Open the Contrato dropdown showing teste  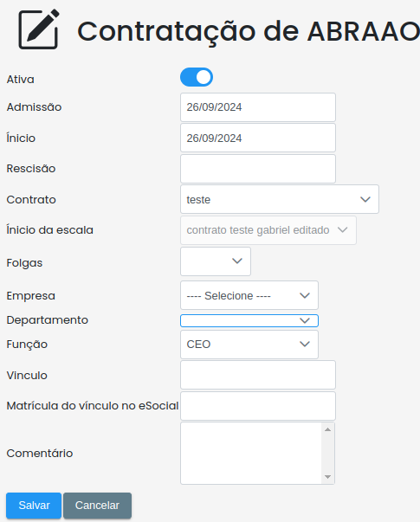(x=280, y=199)
